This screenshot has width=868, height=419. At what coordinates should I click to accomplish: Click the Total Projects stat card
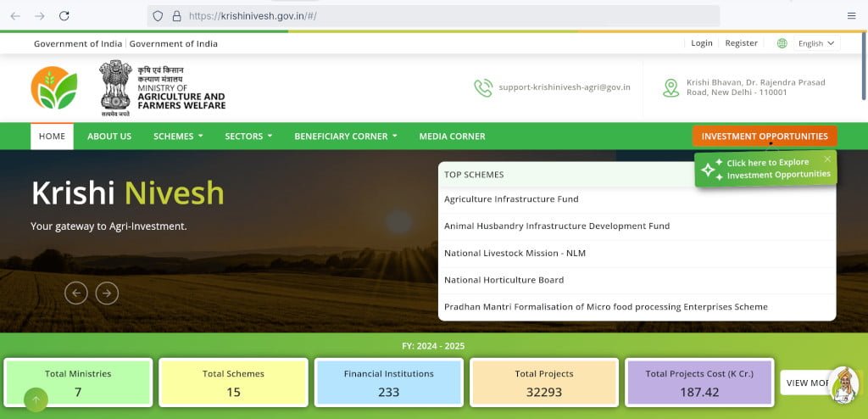[x=544, y=383]
